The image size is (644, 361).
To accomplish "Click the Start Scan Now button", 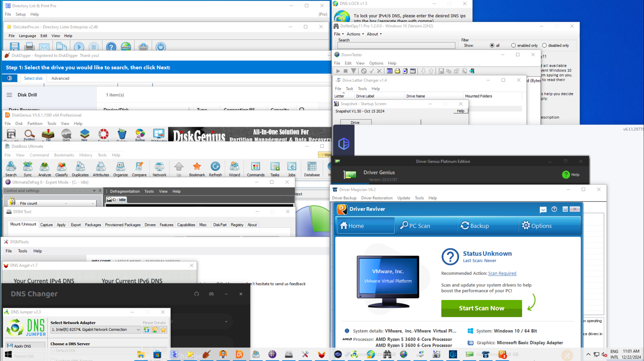I will (481, 308).
